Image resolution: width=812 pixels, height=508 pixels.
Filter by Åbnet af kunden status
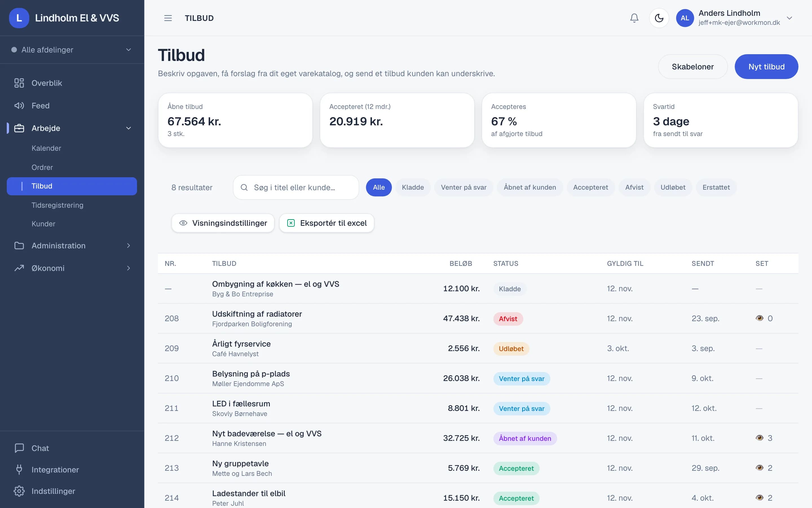(530, 187)
